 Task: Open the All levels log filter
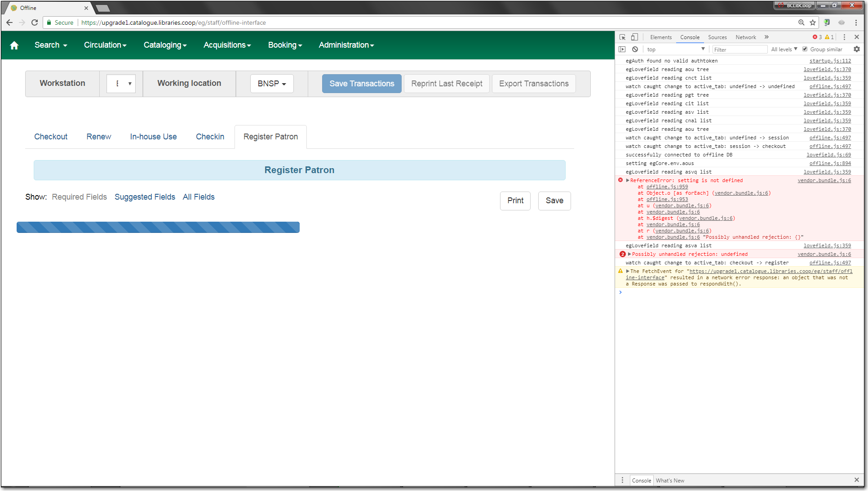coord(784,49)
